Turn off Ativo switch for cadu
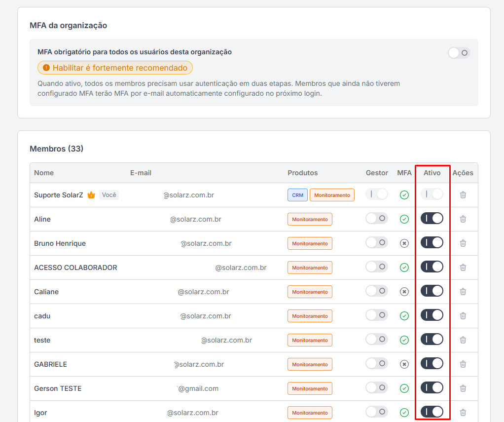Viewport: 504px width, 422px height. pyautogui.click(x=432, y=315)
